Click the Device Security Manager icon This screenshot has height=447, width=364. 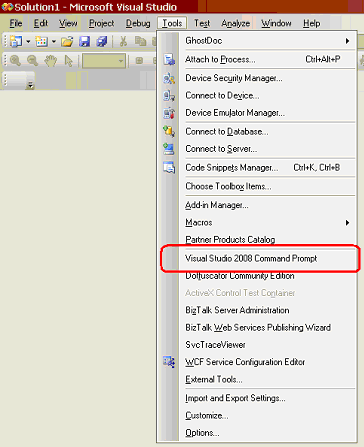click(x=169, y=78)
